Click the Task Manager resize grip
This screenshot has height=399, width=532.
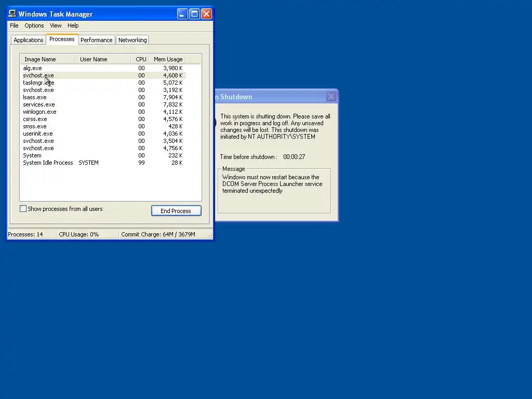[210, 236]
